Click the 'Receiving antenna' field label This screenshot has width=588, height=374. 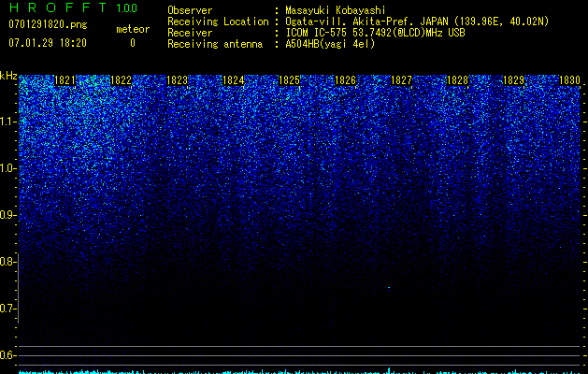215,44
